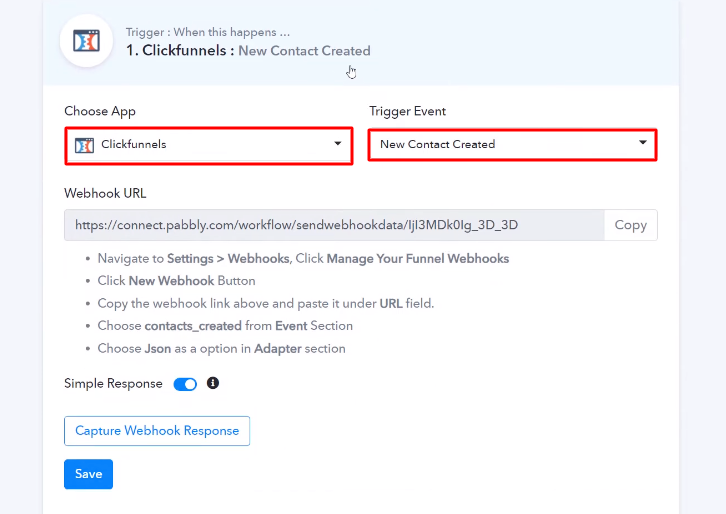Click the 'Trigger Event' label
726x514 pixels.
(x=407, y=111)
